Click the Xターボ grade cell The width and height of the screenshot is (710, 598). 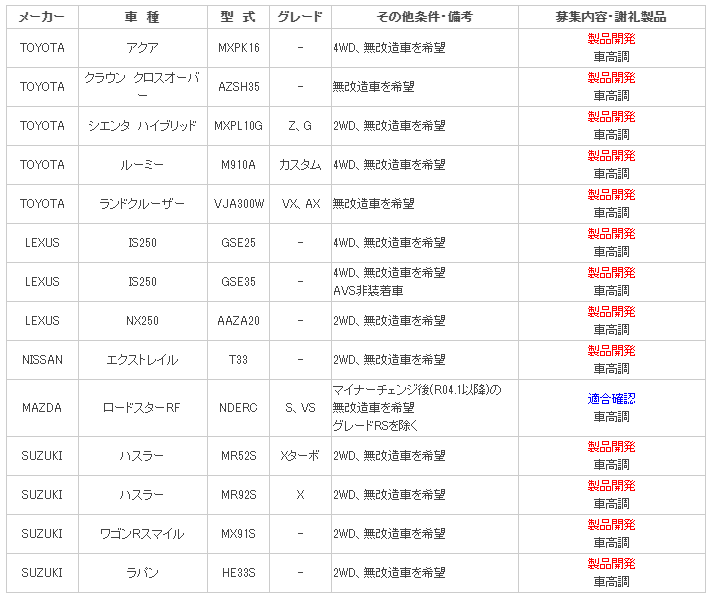coord(300,456)
